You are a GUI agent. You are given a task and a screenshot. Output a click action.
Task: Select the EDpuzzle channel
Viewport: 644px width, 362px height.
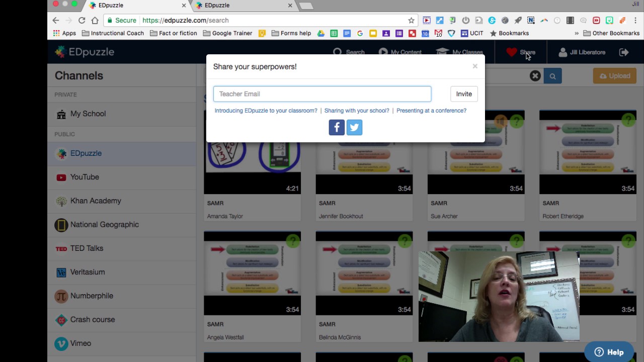(x=122, y=153)
